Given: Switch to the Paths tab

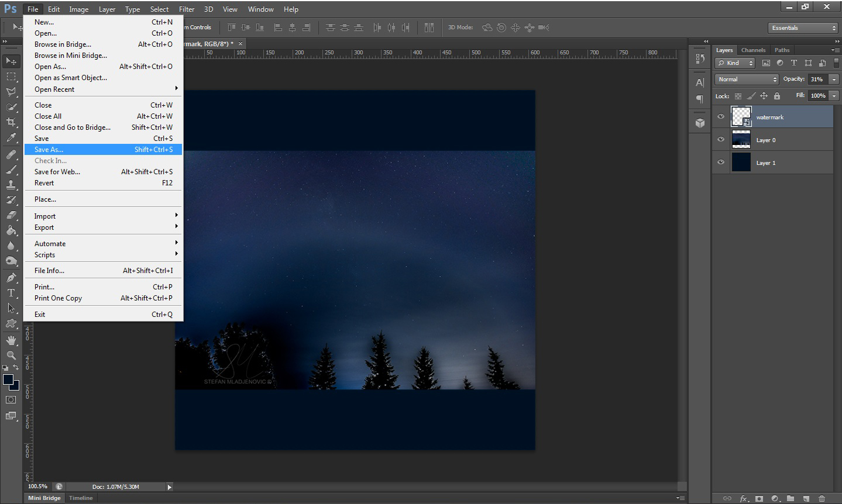Looking at the screenshot, I should coord(782,50).
